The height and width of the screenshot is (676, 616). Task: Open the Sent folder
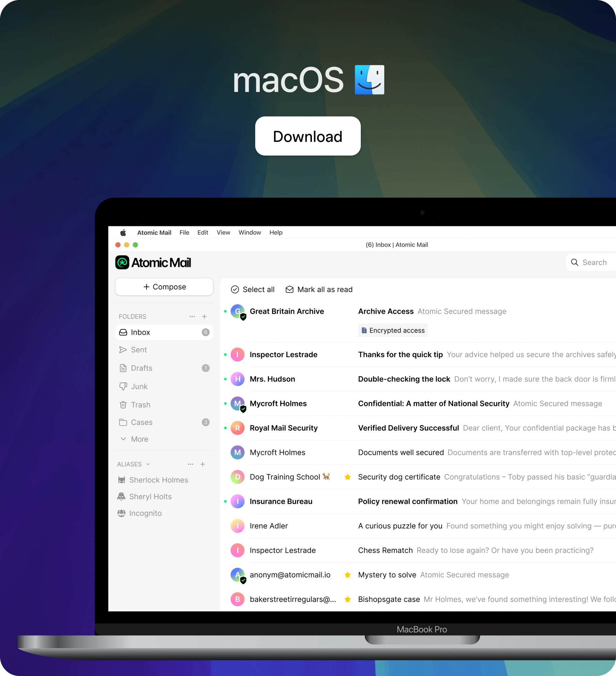(x=164, y=350)
